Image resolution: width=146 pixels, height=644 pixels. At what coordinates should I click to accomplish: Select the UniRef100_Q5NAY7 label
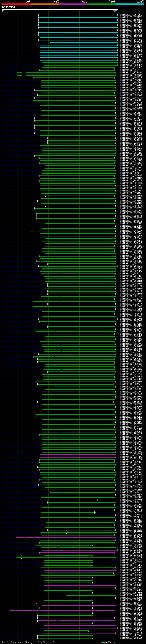(131, 618)
